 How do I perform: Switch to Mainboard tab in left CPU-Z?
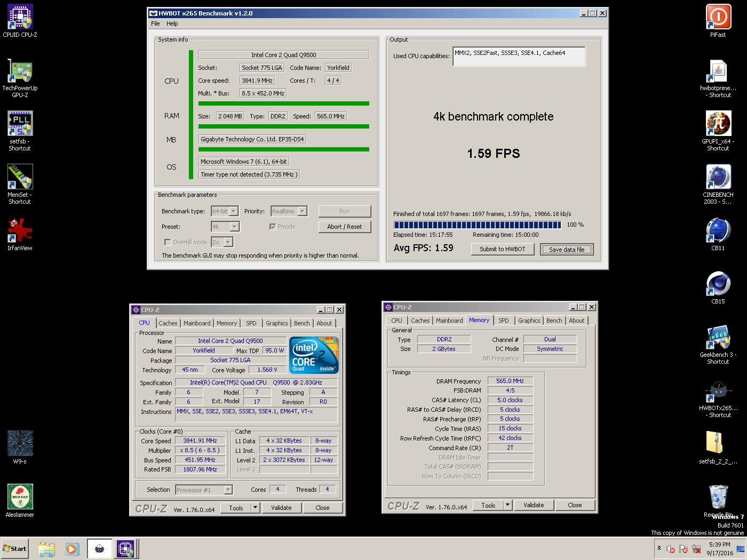tap(197, 323)
